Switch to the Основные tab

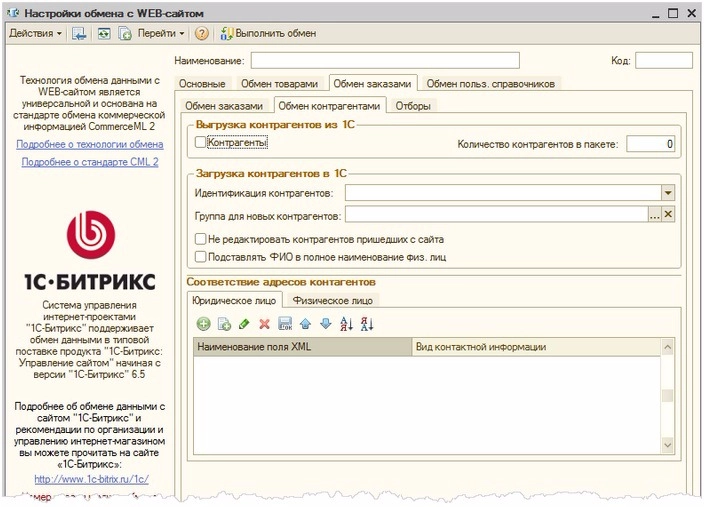coord(202,84)
